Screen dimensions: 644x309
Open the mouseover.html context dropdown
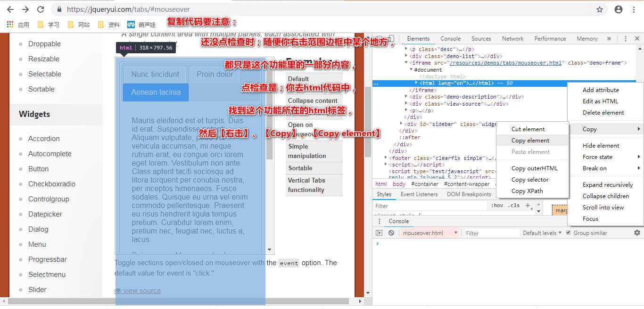[429, 233]
